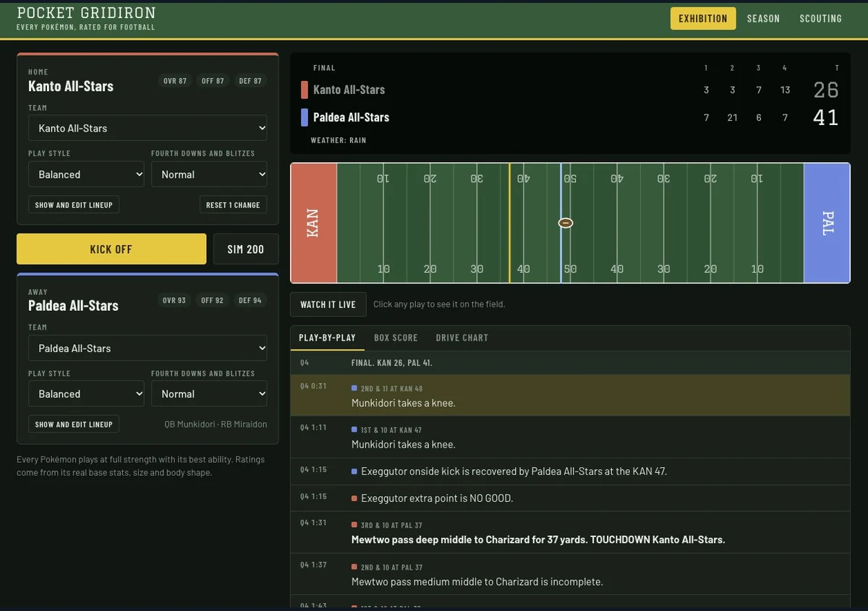Click Watch It Live button
This screenshot has width=868, height=611.
(x=328, y=304)
